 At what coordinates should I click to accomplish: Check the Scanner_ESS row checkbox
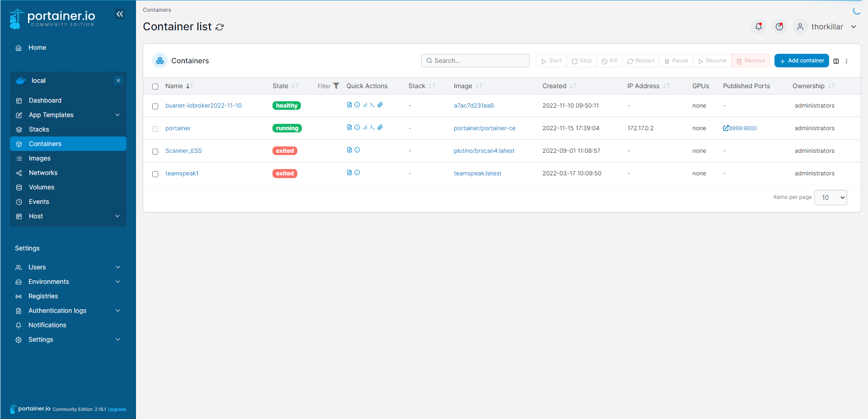(155, 151)
